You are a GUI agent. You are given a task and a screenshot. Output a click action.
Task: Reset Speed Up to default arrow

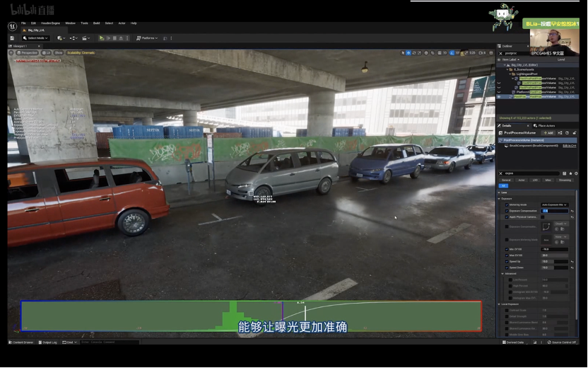(572, 261)
